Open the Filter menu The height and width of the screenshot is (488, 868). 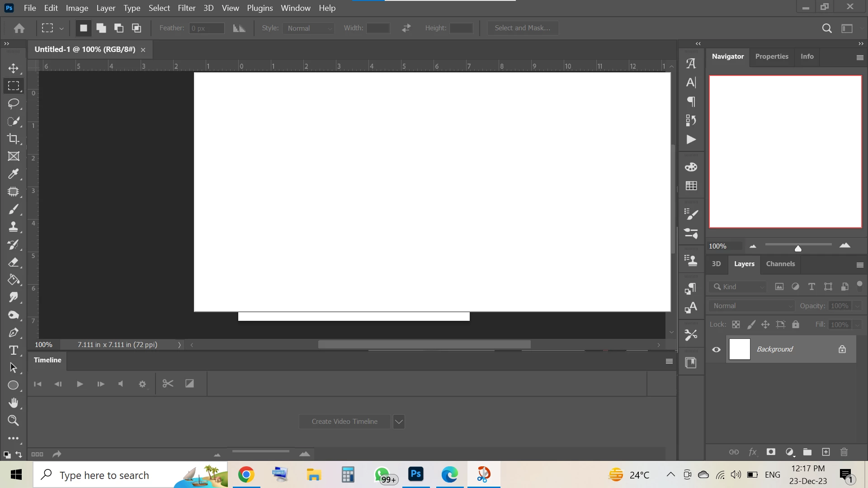(186, 8)
